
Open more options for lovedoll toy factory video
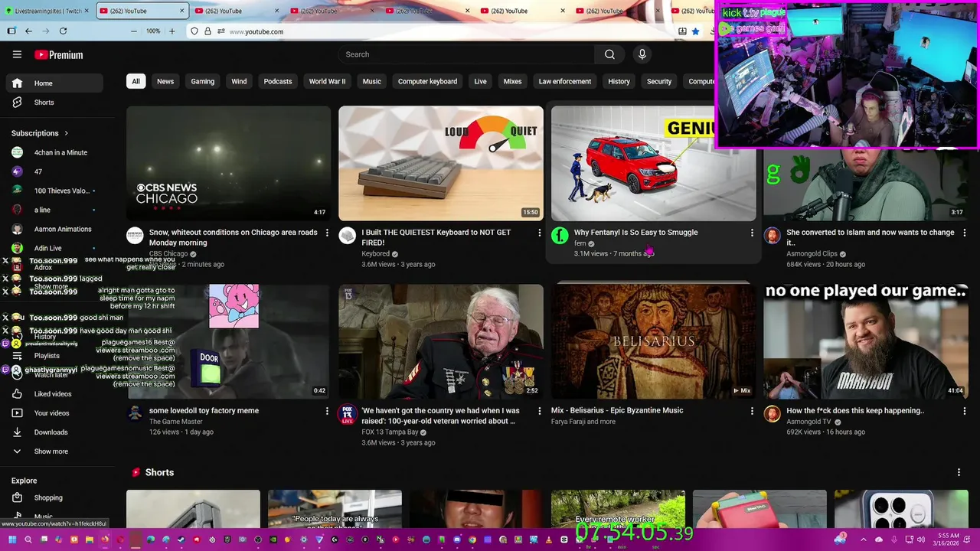coord(327,411)
